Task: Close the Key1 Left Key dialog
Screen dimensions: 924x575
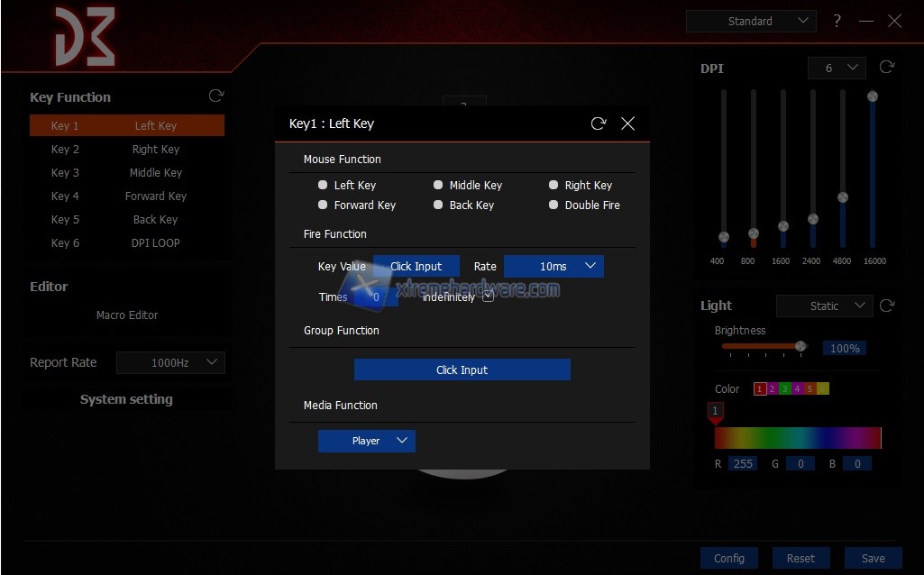Action: pyautogui.click(x=628, y=123)
